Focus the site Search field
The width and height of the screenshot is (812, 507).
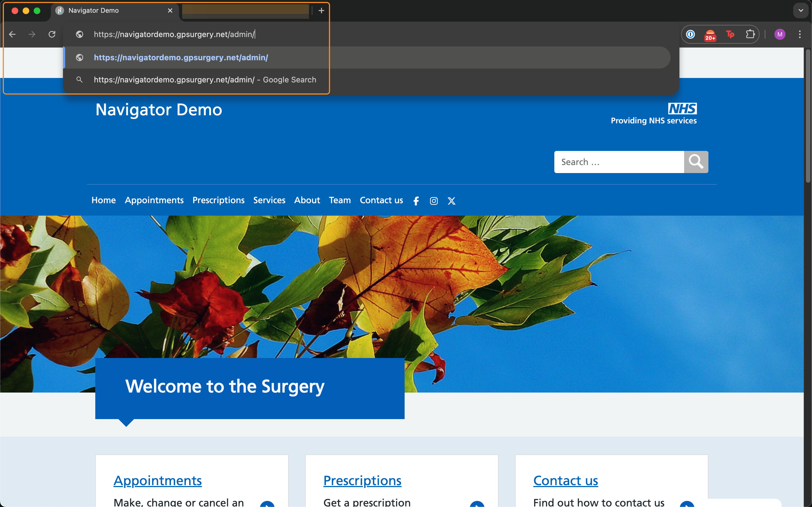click(x=619, y=162)
